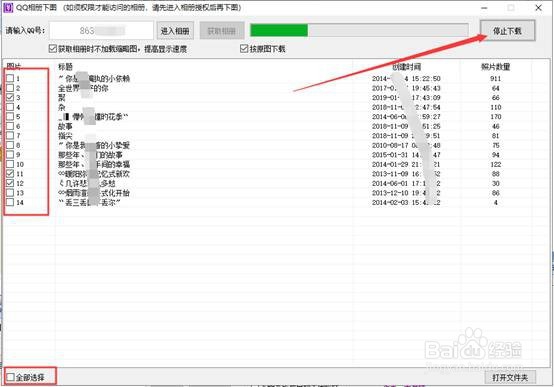Click the photo count 46
This screenshot has height=387, width=554.
point(495,126)
